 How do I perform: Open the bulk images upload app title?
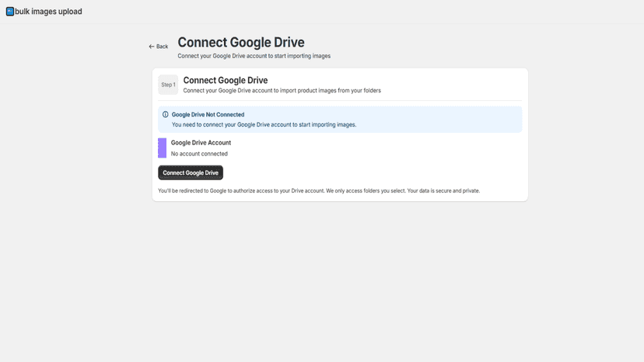click(x=48, y=12)
